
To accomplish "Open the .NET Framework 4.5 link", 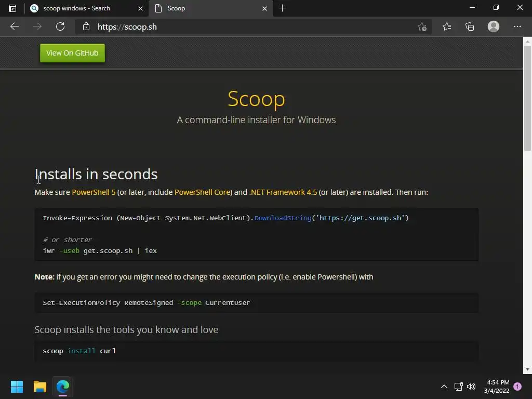I will click(283, 192).
